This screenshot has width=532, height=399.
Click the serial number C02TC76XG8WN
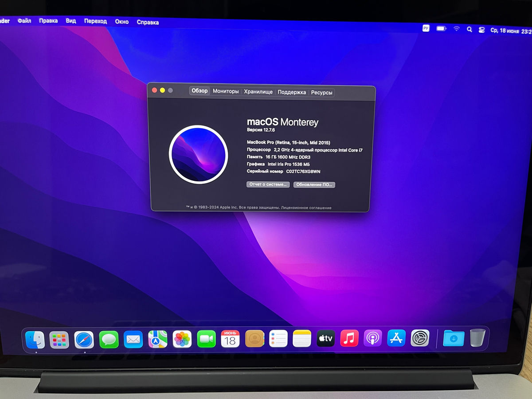303,172
